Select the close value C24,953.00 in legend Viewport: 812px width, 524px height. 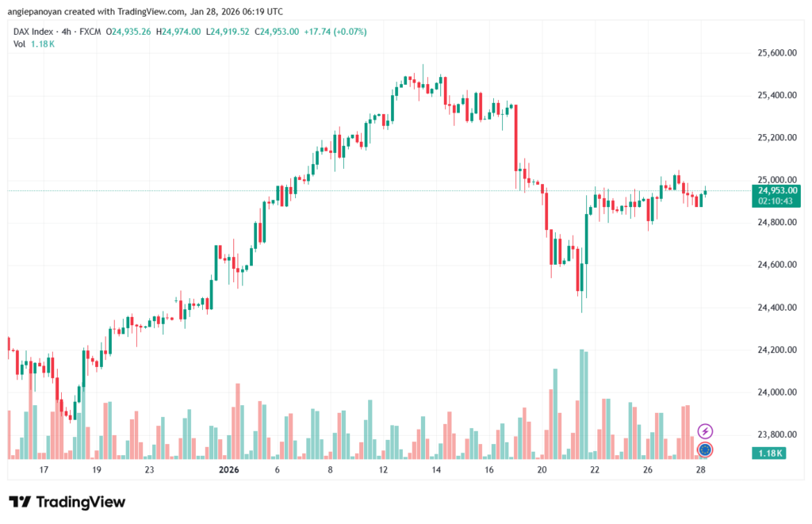click(x=271, y=31)
